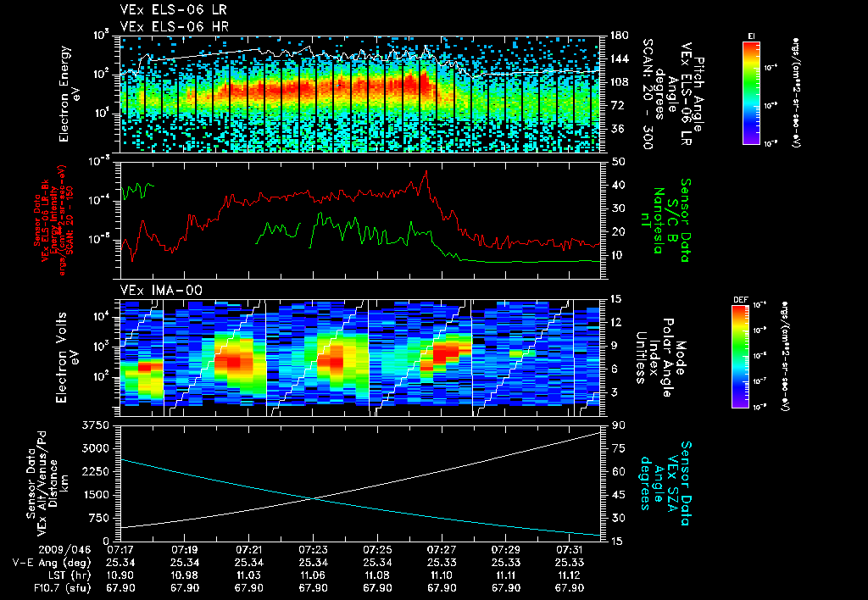Click the 36 pitch angle tick
This screenshot has width=868, height=600.
pyautogui.click(x=616, y=129)
